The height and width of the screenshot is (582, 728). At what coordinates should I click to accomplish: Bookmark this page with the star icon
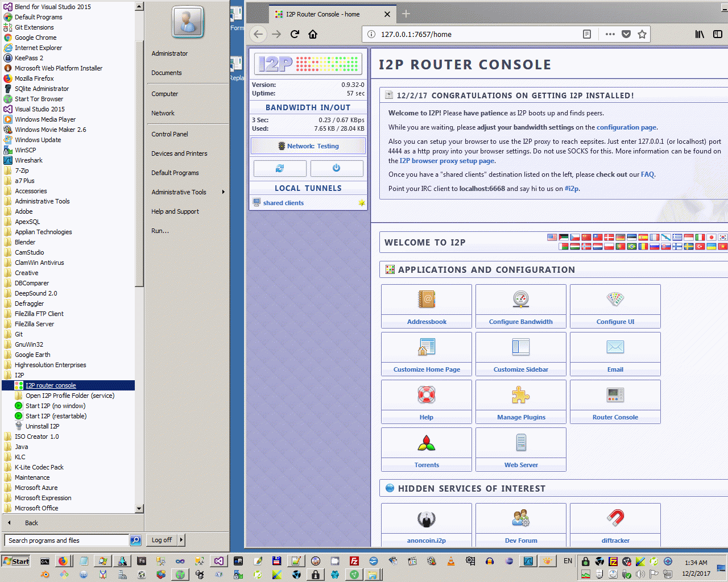point(642,34)
